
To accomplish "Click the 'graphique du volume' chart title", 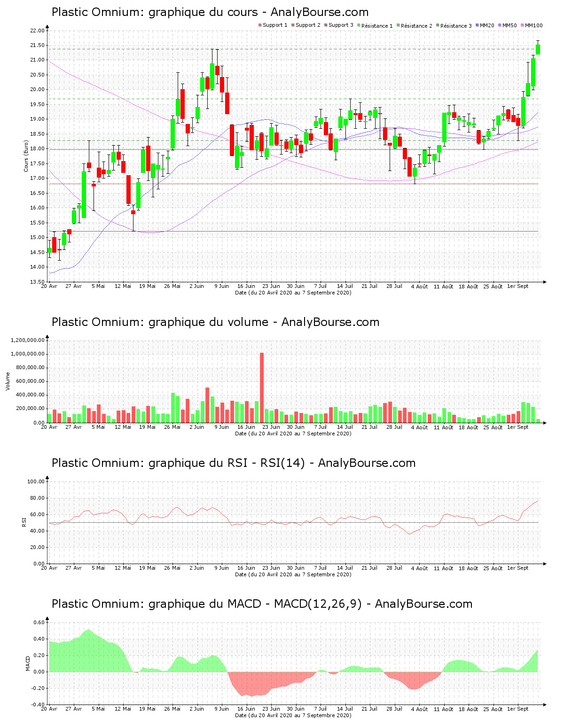I will (215, 322).
